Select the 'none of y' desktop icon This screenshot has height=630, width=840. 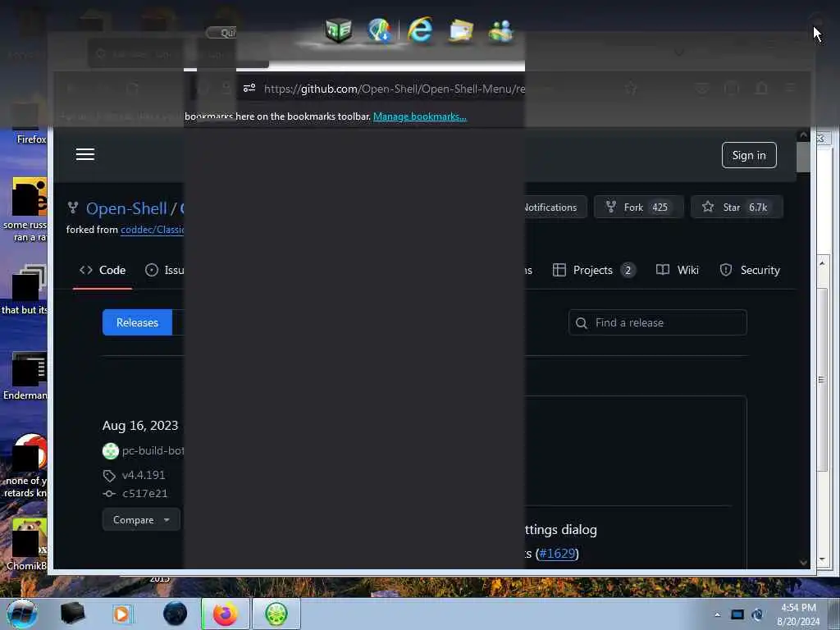(25, 466)
